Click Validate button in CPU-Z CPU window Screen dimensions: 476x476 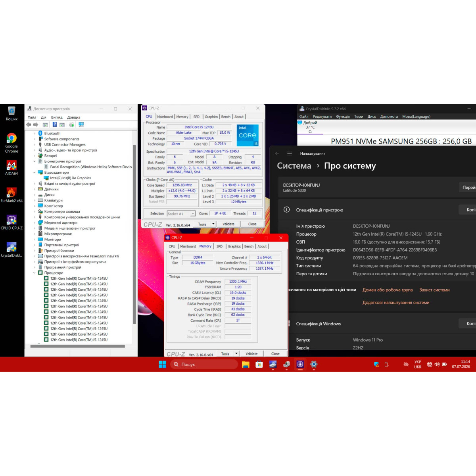click(228, 224)
